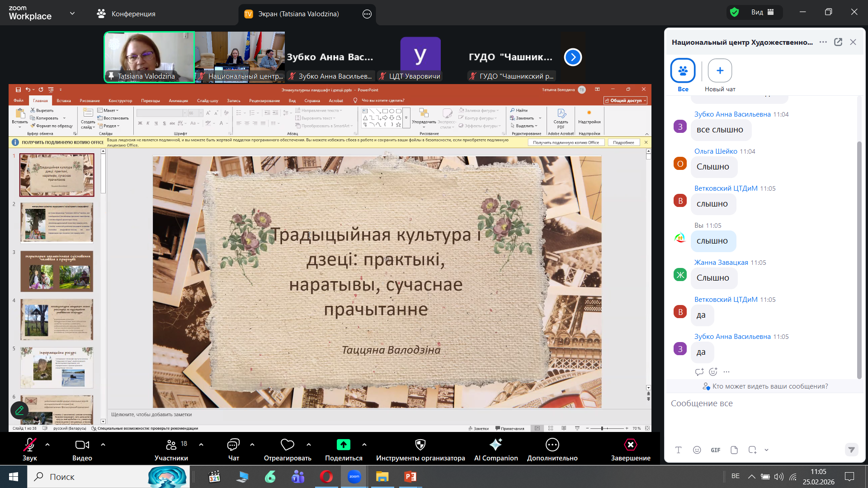Open the Отреагировать reactions heart icon
Viewport: 868px width, 488px height.
[287, 445]
